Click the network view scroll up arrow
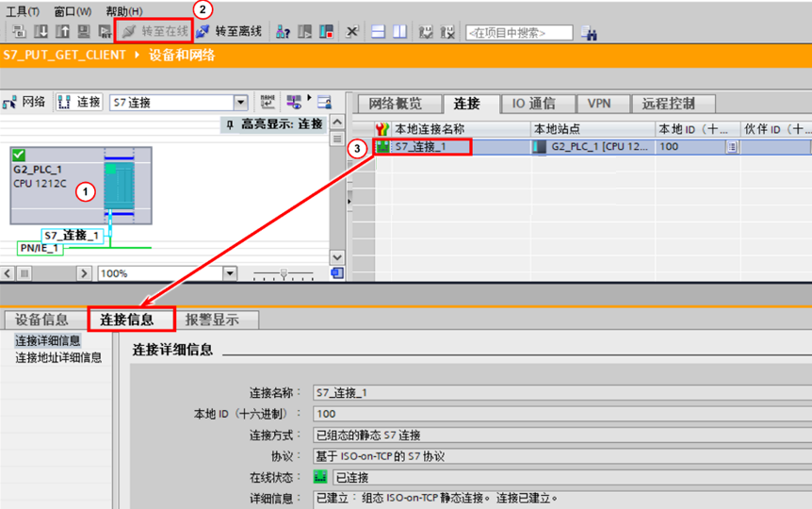 coord(337,123)
